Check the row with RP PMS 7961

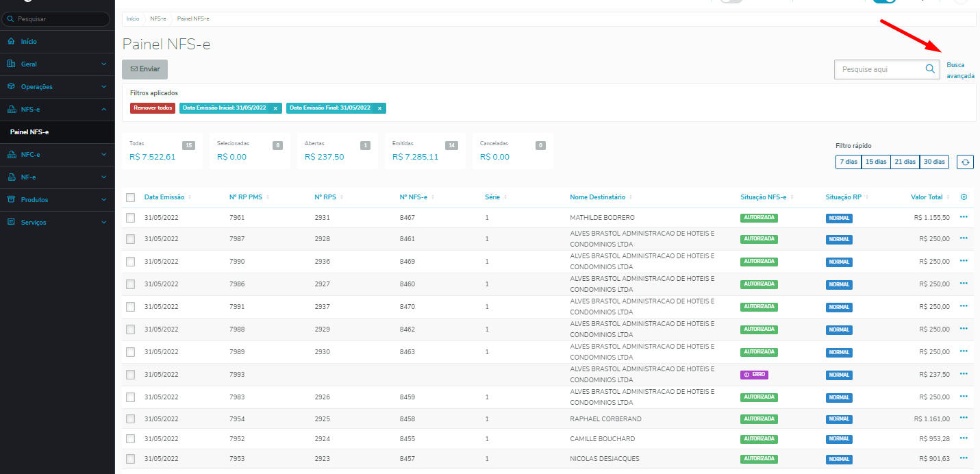tap(131, 218)
